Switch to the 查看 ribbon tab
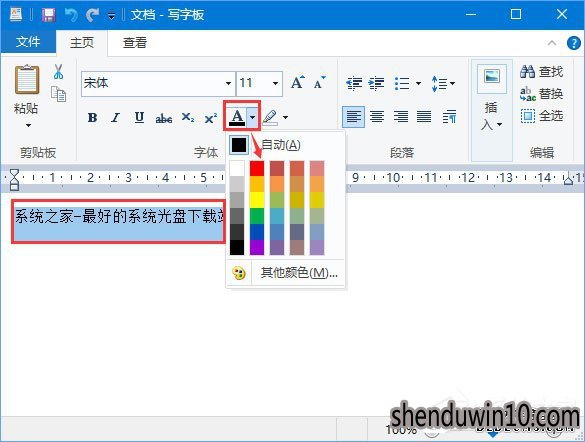The height and width of the screenshot is (442, 585). [135, 43]
